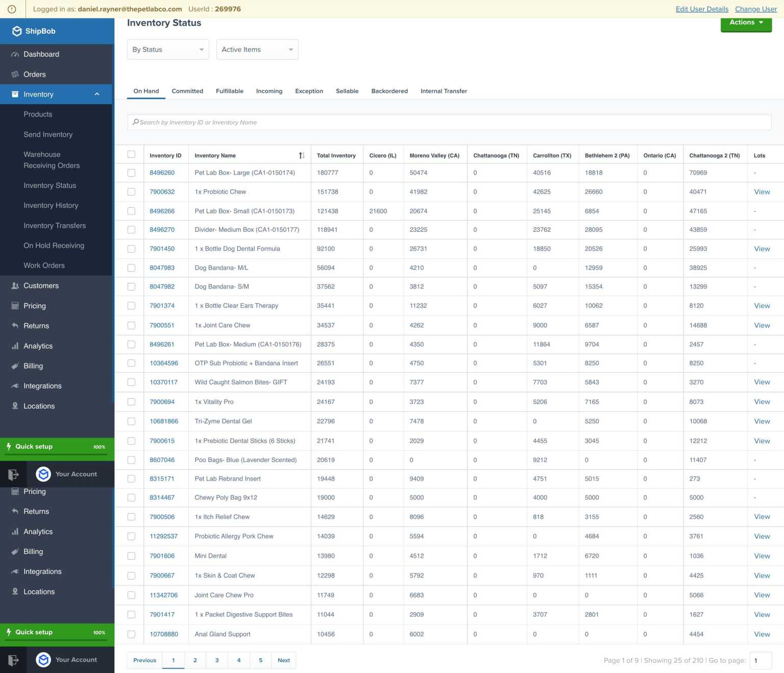Select the Orders sidebar icon
784x673 pixels.
15,74
